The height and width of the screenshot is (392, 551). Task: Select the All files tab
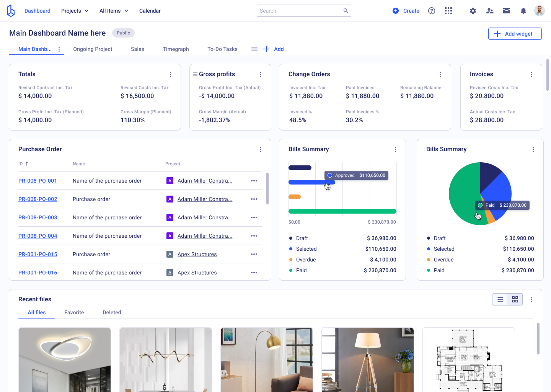pos(37,312)
